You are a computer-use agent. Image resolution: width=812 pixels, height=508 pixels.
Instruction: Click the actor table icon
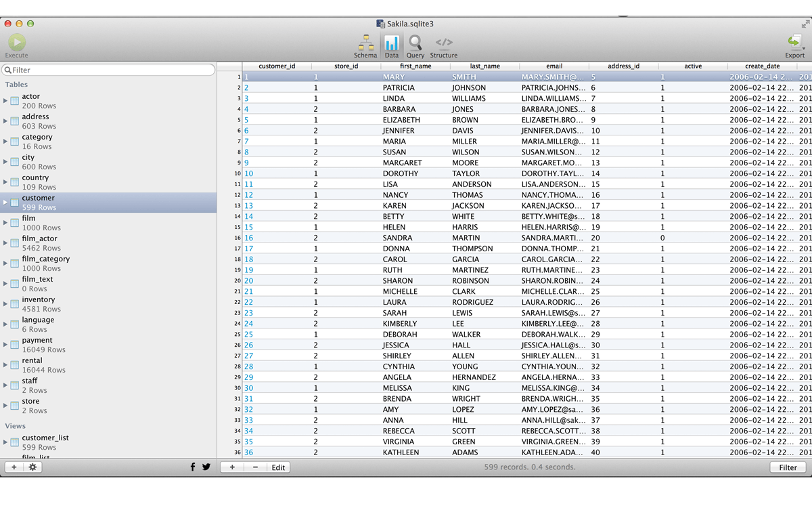coord(15,101)
